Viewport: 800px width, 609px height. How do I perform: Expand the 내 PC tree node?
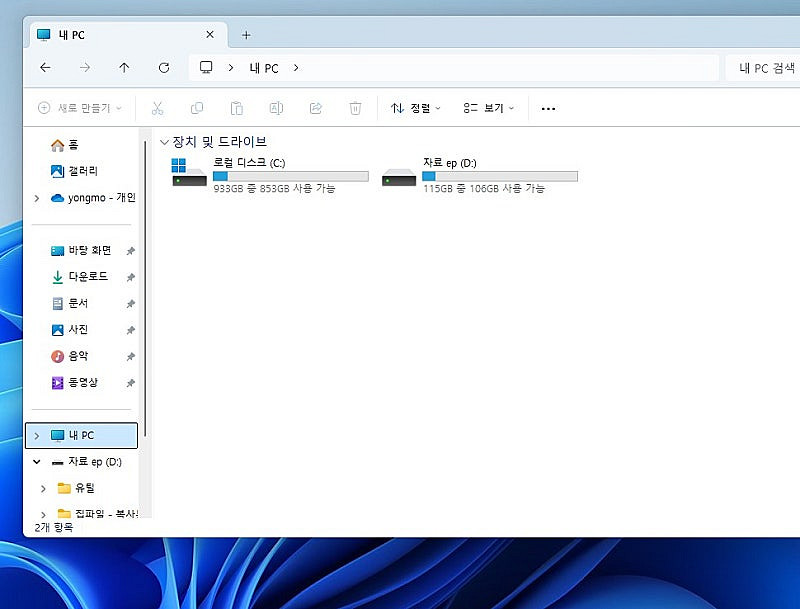pyautogui.click(x=37, y=436)
